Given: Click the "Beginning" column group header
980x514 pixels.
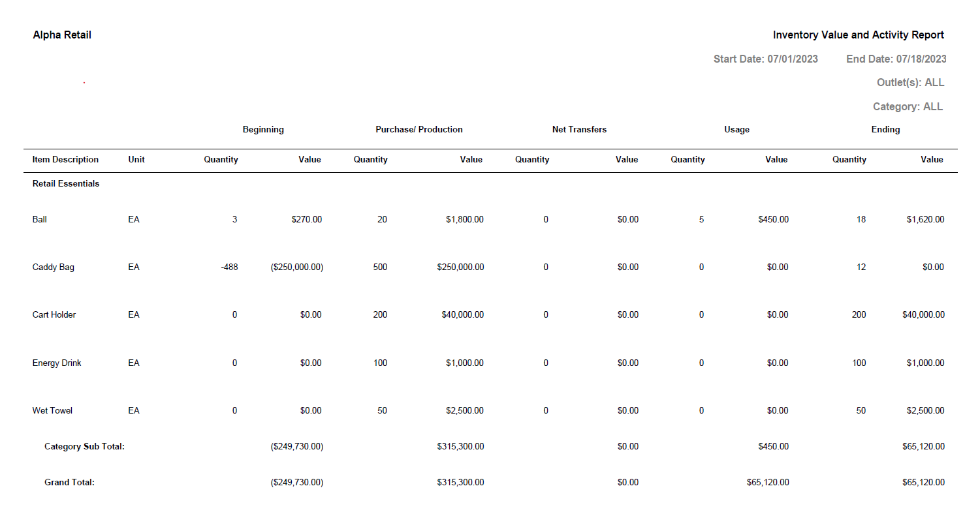Looking at the screenshot, I should click(x=263, y=130).
